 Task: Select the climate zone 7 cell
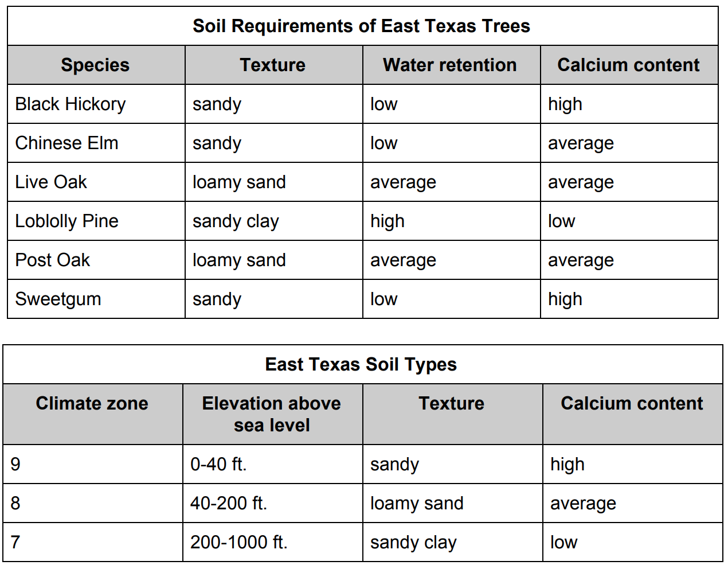[15, 543]
